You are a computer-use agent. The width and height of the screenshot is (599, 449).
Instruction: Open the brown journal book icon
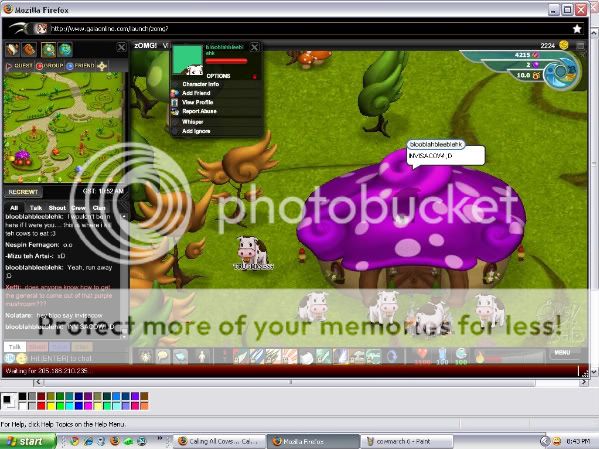click(x=29, y=50)
